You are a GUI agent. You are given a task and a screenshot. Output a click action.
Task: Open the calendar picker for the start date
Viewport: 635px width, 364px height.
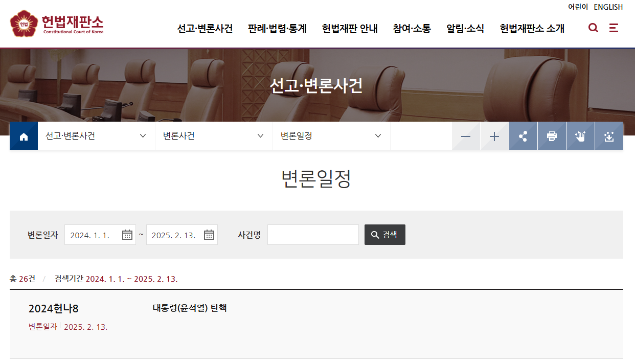tap(127, 234)
